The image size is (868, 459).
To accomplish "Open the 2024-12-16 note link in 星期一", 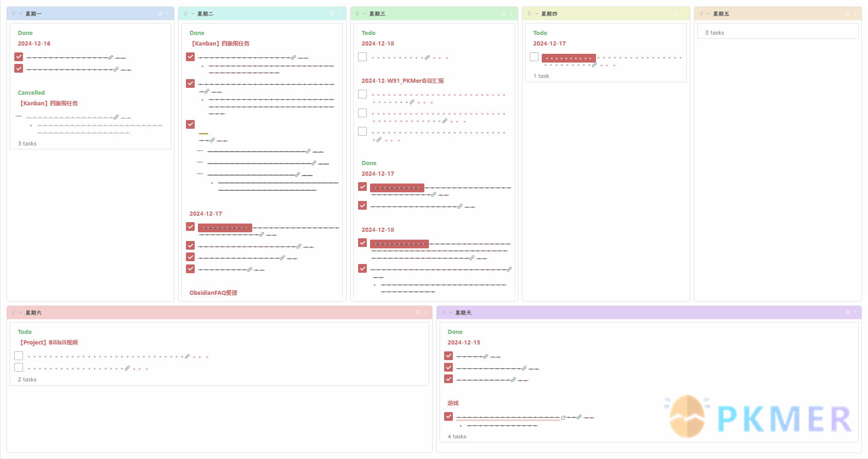I will coord(34,44).
